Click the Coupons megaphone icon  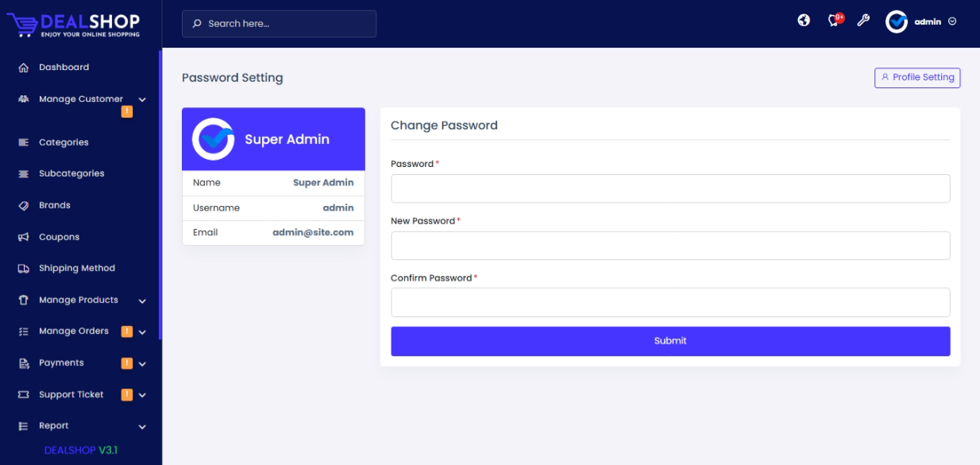[24, 238]
